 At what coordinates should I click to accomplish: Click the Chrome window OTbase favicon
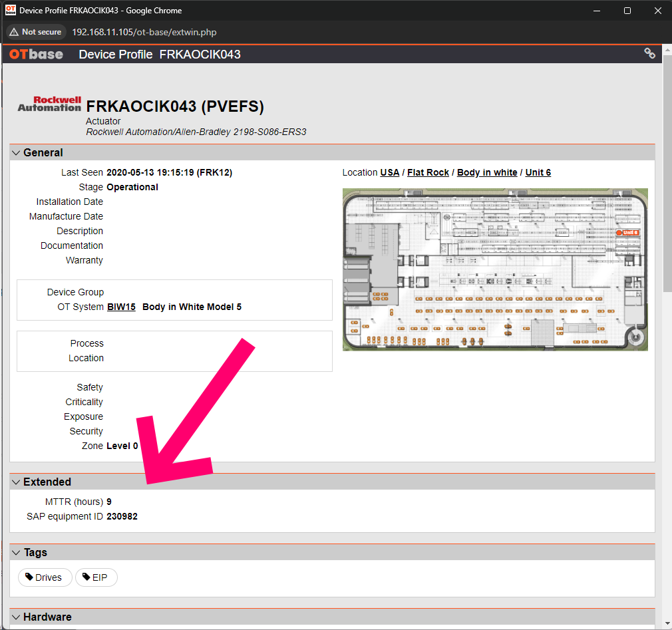10,10
